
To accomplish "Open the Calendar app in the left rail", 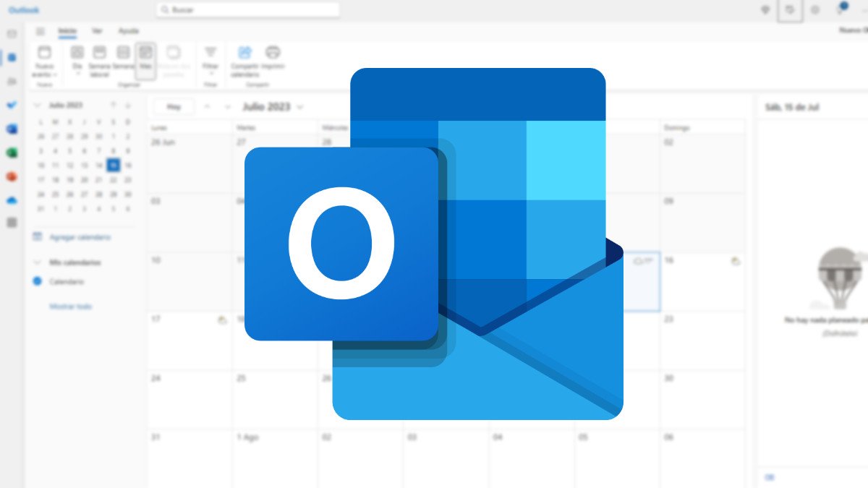I will click(x=12, y=57).
